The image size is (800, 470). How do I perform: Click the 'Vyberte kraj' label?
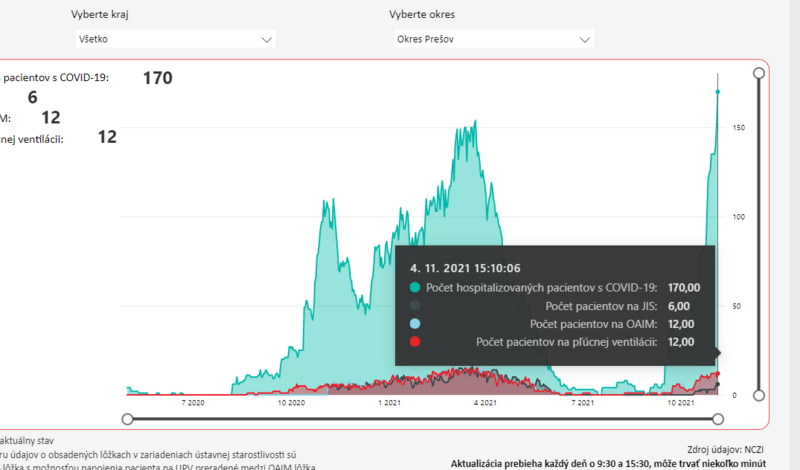tap(99, 14)
